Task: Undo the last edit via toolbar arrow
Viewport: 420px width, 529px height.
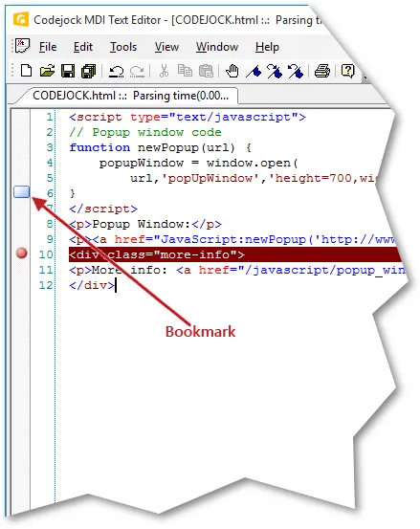Action: [x=117, y=71]
